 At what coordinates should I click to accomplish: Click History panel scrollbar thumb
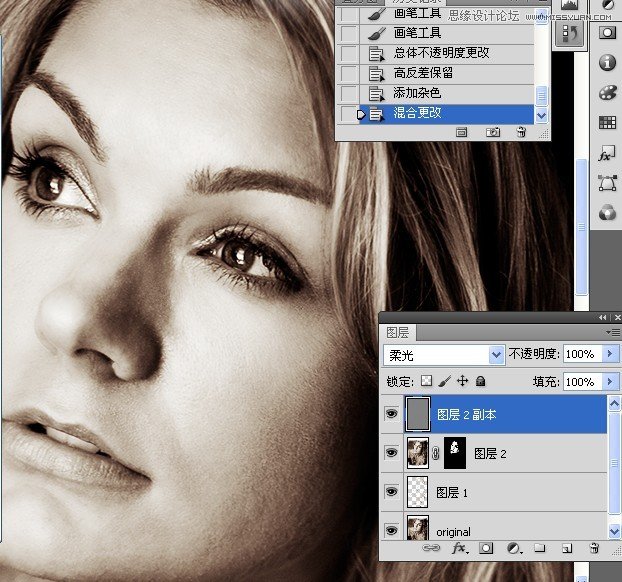pos(541,96)
